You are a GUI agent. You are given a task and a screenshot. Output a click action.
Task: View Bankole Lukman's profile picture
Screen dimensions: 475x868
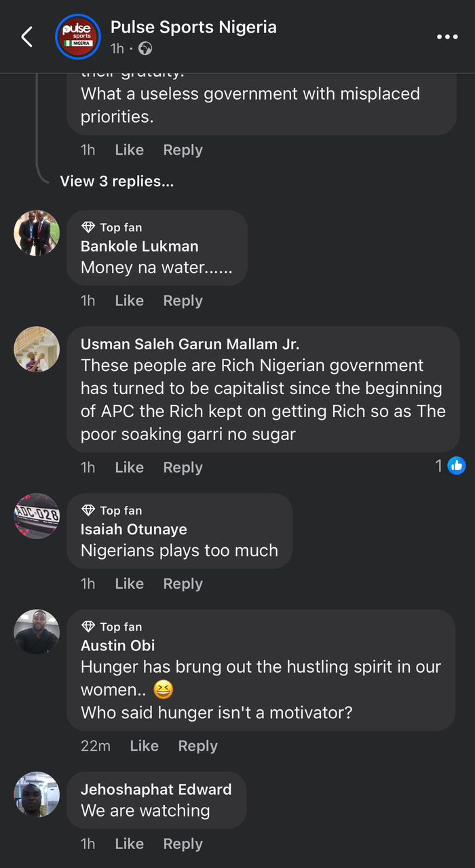click(37, 233)
